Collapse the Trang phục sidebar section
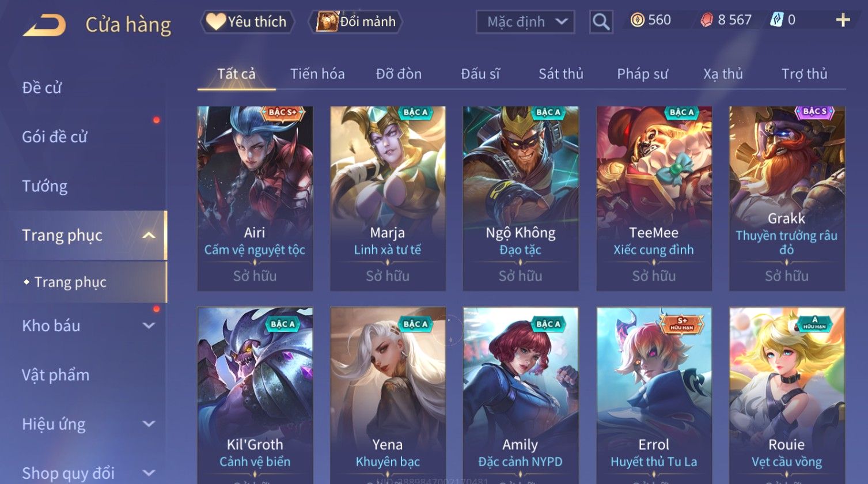This screenshot has height=484, width=868. click(x=149, y=236)
